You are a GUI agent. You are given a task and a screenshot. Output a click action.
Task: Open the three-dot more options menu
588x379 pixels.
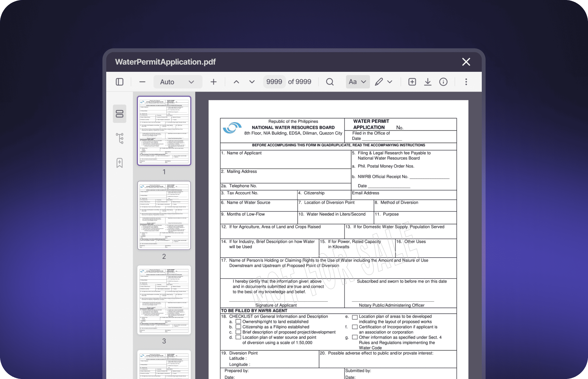click(466, 82)
